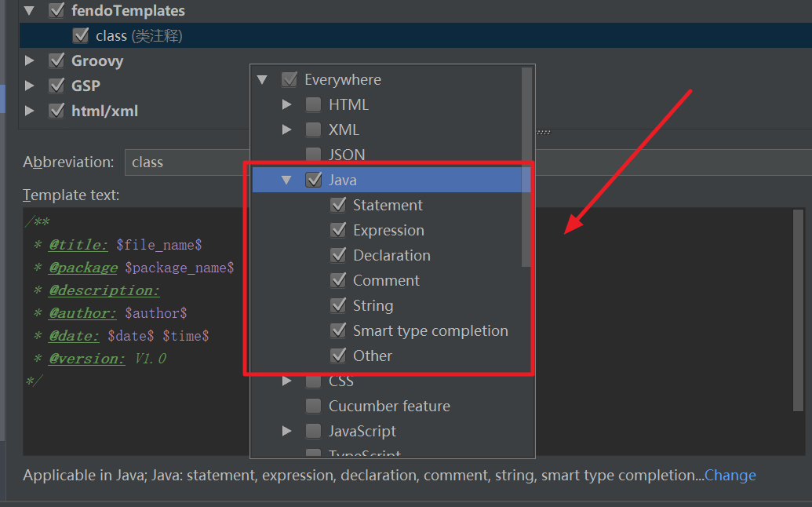
Task: Expand the Groovy template group
Action: 30,60
